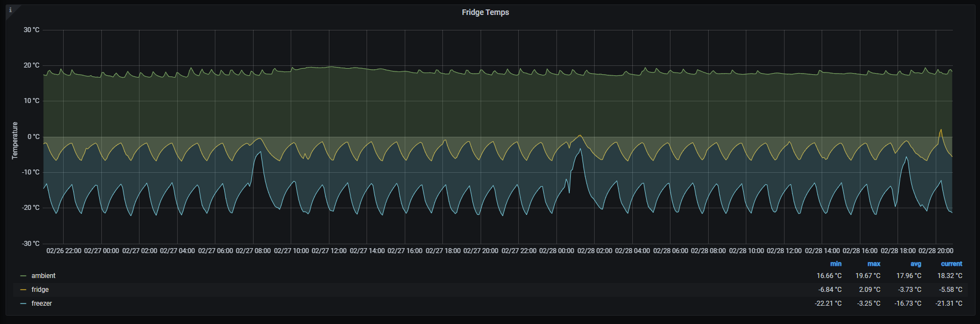The image size is (980, 324).
Task: Open the ambient series color swatch
Action: point(23,276)
